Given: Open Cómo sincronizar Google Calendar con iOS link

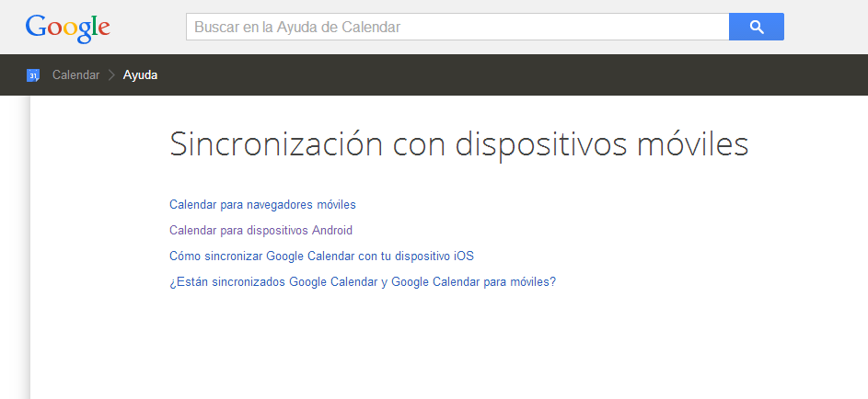Looking at the screenshot, I should point(321,256).
